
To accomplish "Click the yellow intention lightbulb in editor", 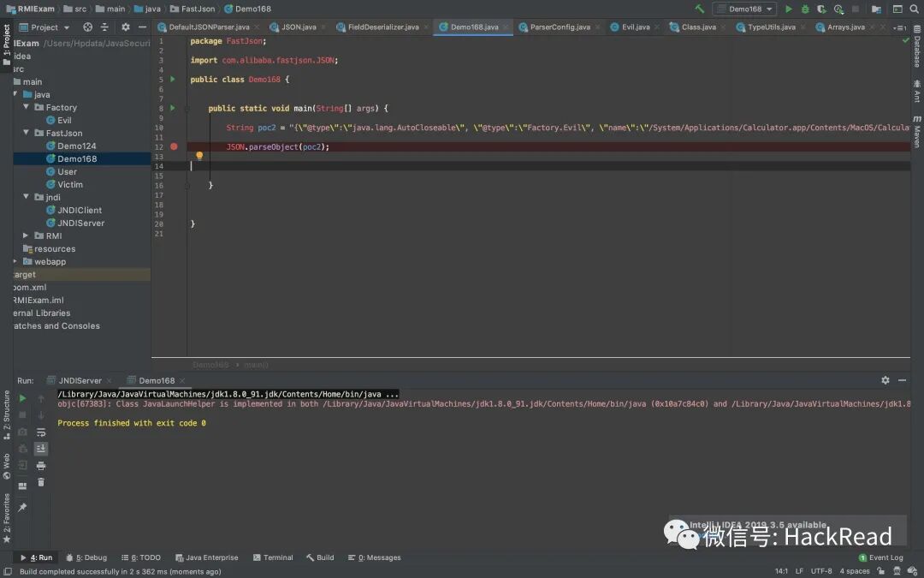I will coord(199,156).
